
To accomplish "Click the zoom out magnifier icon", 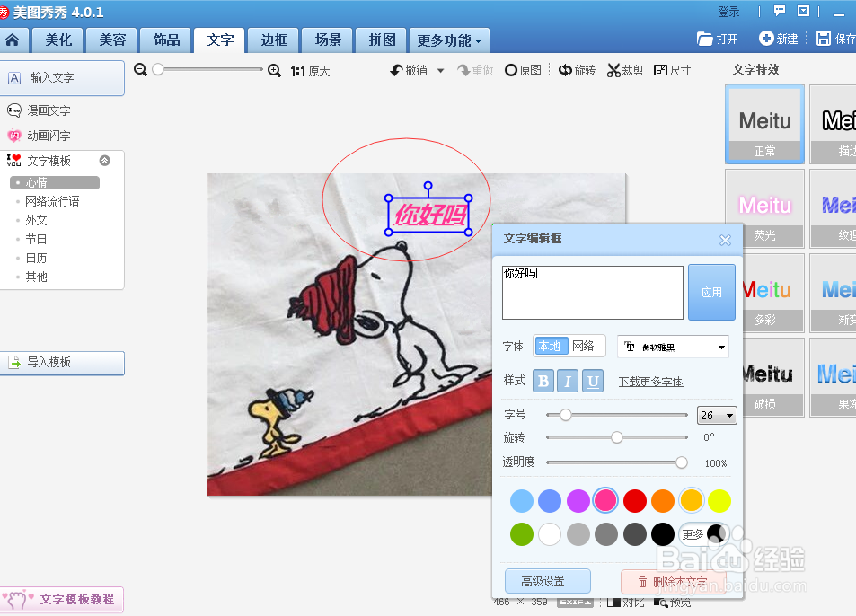I will (140, 70).
